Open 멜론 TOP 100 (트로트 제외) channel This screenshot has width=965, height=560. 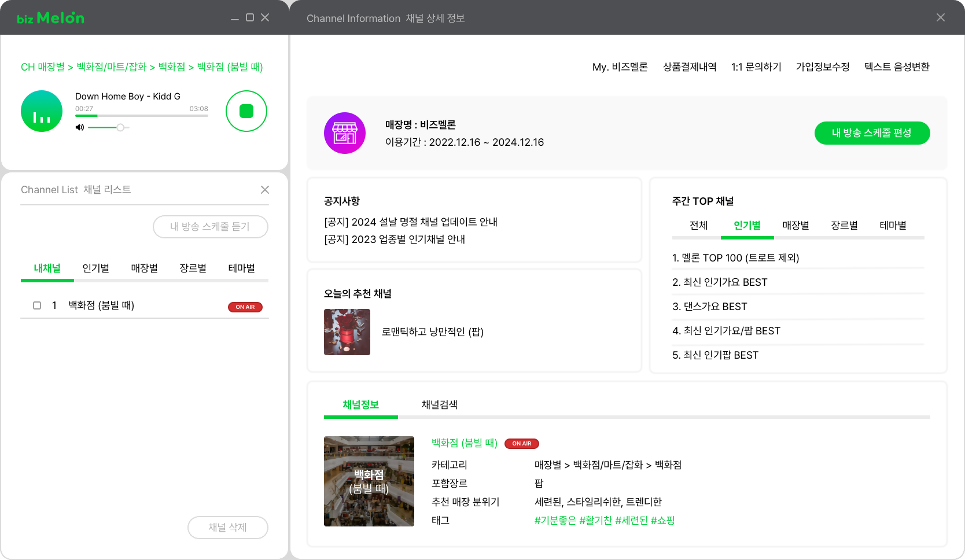[x=736, y=258]
